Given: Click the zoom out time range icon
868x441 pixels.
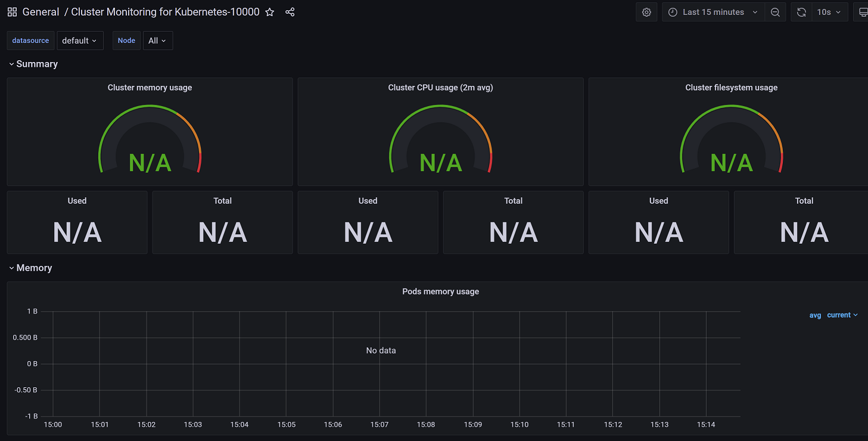Looking at the screenshot, I should [x=775, y=12].
